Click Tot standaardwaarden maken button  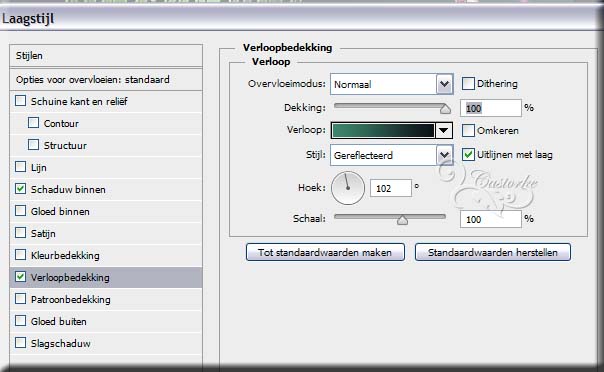point(325,252)
